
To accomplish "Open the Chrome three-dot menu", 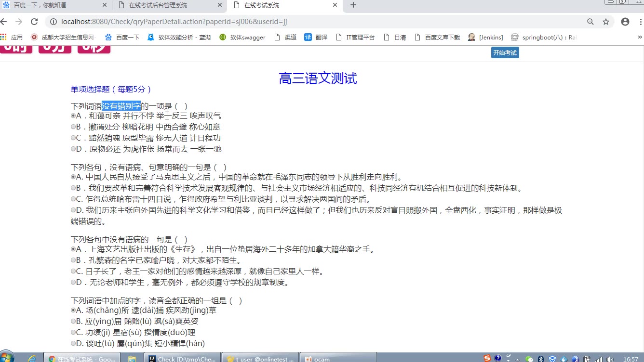I will pyautogui.click(x=641, y=22).
